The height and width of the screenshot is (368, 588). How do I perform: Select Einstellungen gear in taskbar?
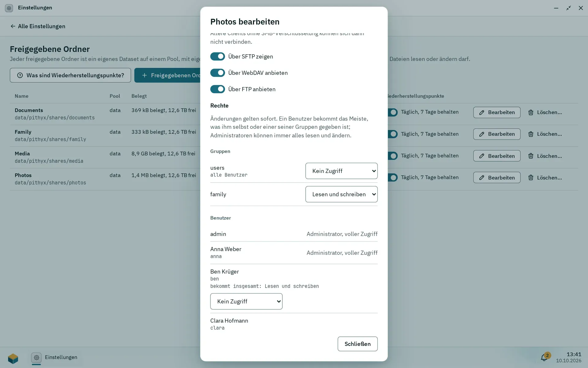tap(36, 357)
